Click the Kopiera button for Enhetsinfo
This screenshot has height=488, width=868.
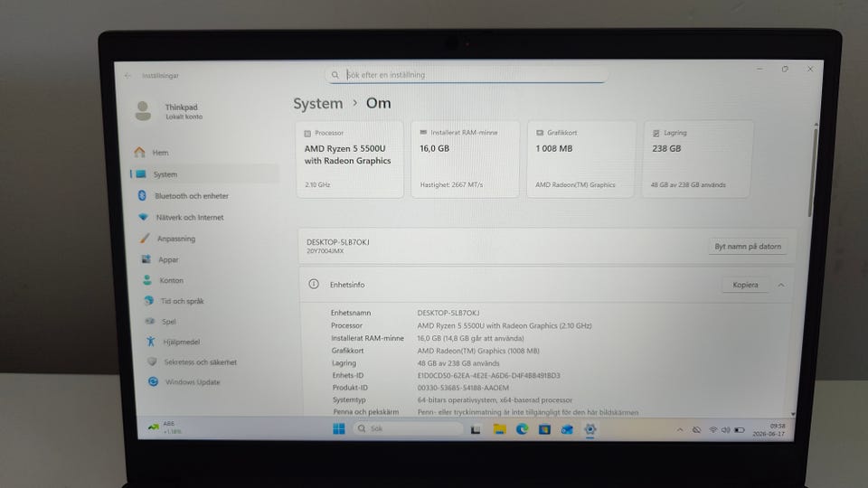745,285
